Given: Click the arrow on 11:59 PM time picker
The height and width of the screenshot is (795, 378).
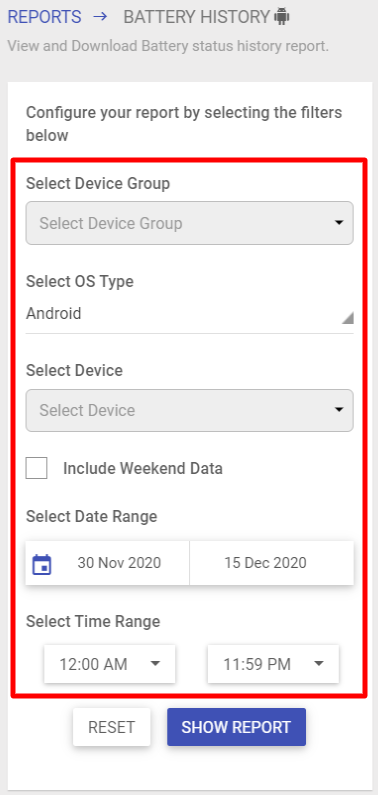Looking at the screenshot, I should [x=319, y=663].
